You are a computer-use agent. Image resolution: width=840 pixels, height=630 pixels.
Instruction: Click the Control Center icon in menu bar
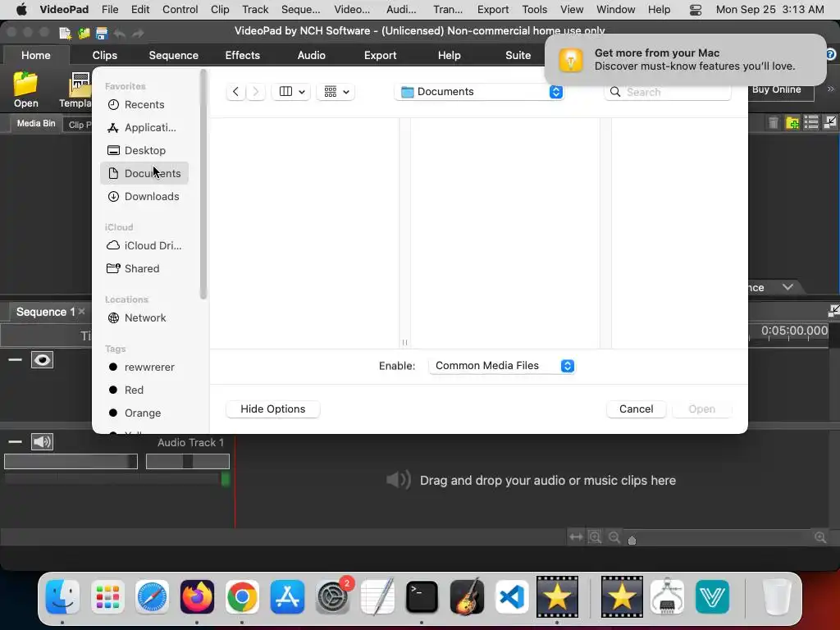pos(696,10)
